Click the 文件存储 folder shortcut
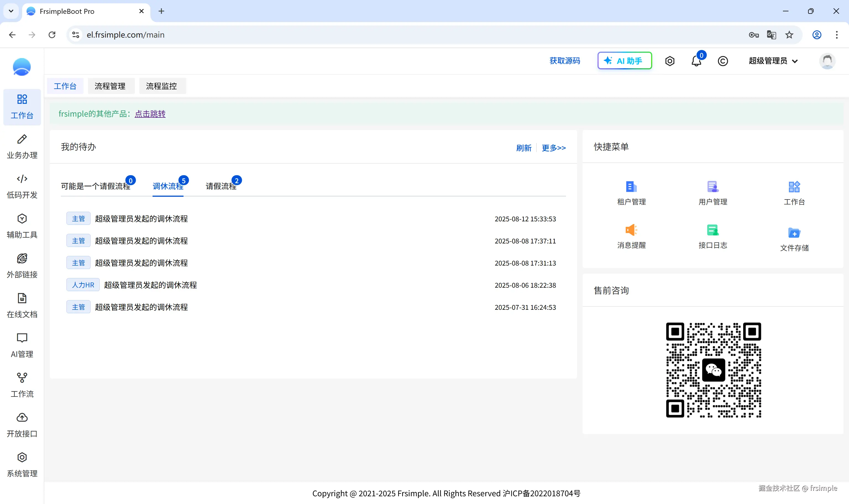 click(x=794, y=233)
